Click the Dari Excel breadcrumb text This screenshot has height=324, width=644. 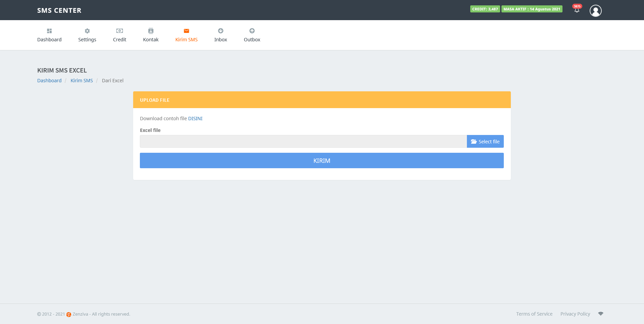click(x=113, y=81)
